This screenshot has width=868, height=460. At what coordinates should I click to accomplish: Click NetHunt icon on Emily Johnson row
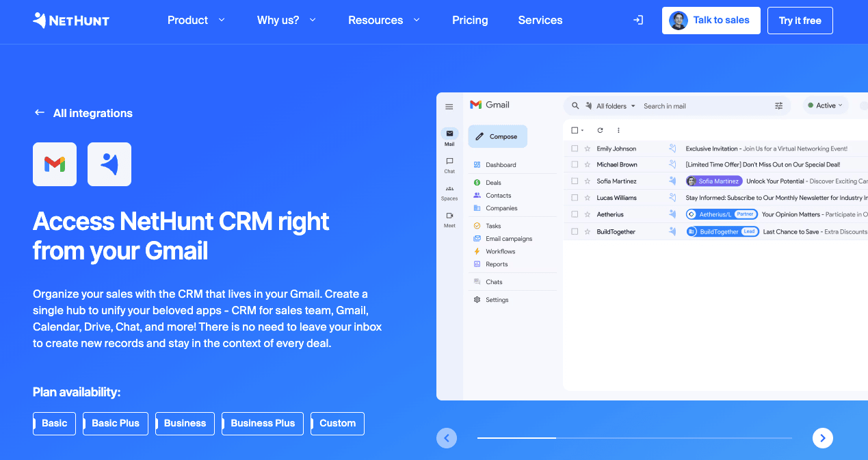pyautogui.click(x=672, y=149)
